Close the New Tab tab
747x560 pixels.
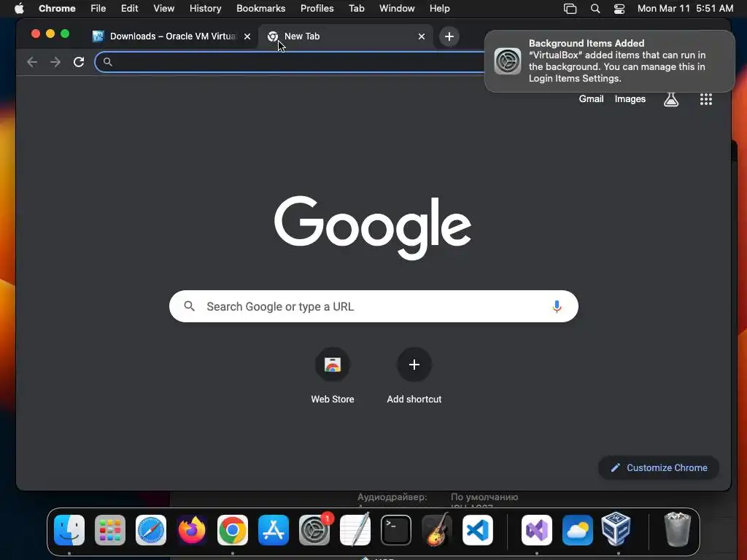point(421,36)
